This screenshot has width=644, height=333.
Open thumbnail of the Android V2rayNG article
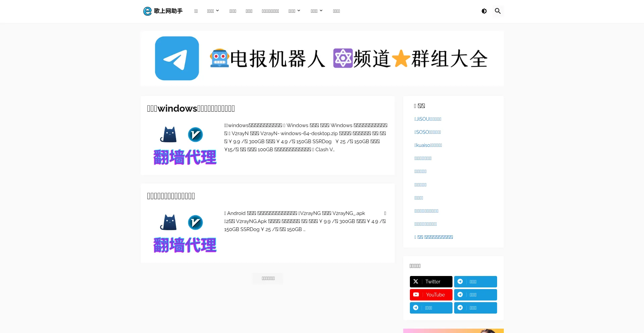click(x=185, y=233)
